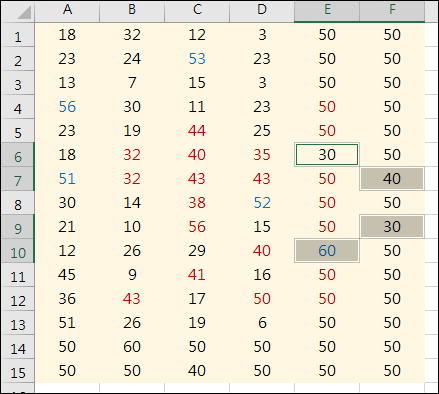The width and height of the screenshot is (439, 394).
Task: Click blue 56 in cell A4
Action: 67,107
